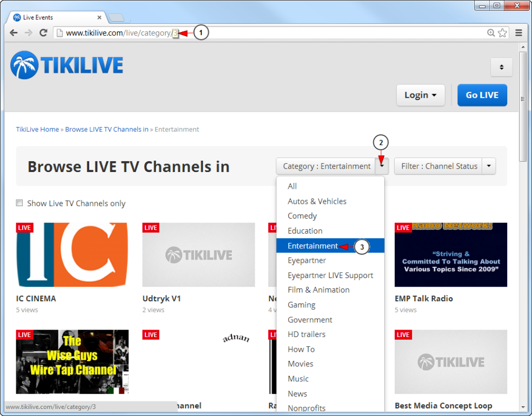Pick Eyepartner LIVE Support category

tap(330, 275)
